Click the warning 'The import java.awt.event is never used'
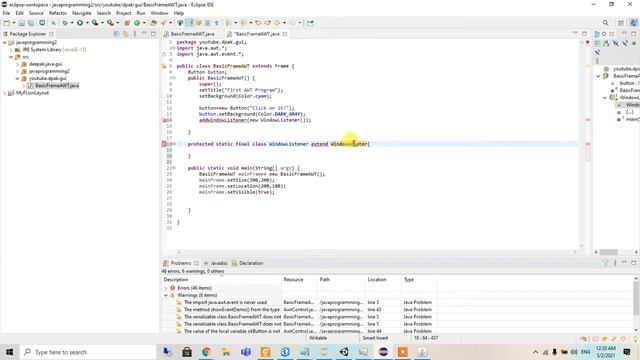 (x=225, y=302)
